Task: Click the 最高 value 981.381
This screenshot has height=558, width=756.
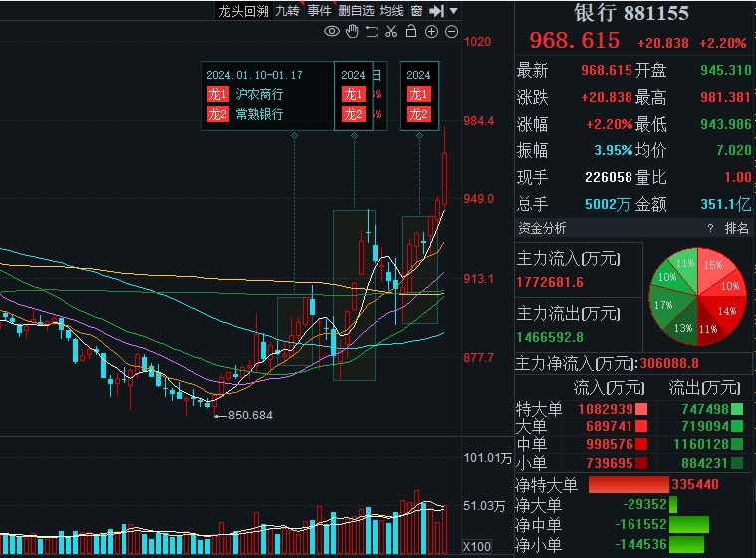Action: 726,97
